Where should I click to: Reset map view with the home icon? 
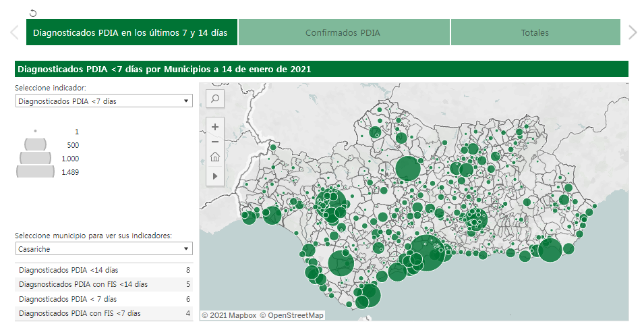pyautogui.click(x=215, y=157)
